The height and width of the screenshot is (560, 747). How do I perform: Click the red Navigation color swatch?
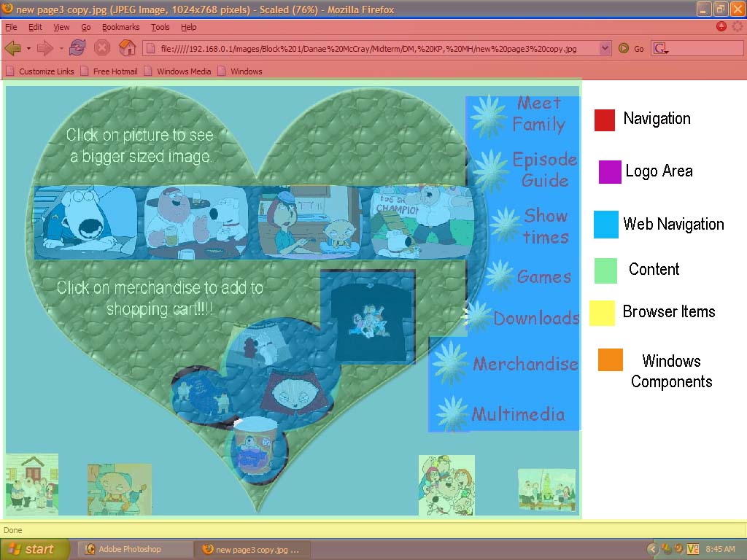point(605,120)
